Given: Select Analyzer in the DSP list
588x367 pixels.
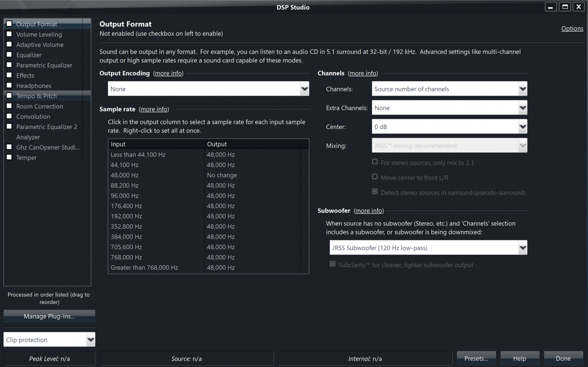Looking at the screenshot, I should click(x=28, y=137).
